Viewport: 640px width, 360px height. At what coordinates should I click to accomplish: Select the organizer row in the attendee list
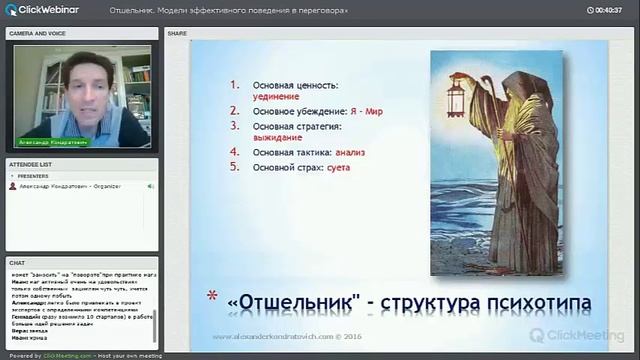pyautogui.click(x=82, y=186)
